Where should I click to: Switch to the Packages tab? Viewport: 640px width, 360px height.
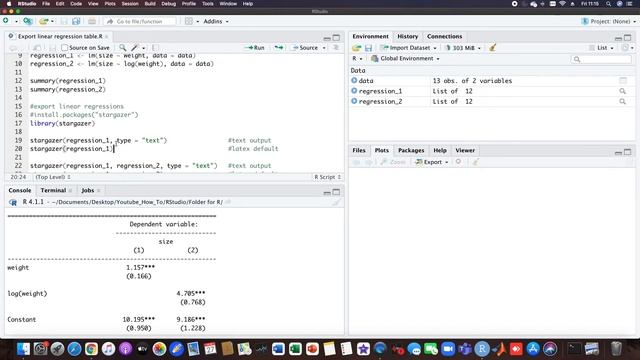pyautogui.click(x=411, y=150)
